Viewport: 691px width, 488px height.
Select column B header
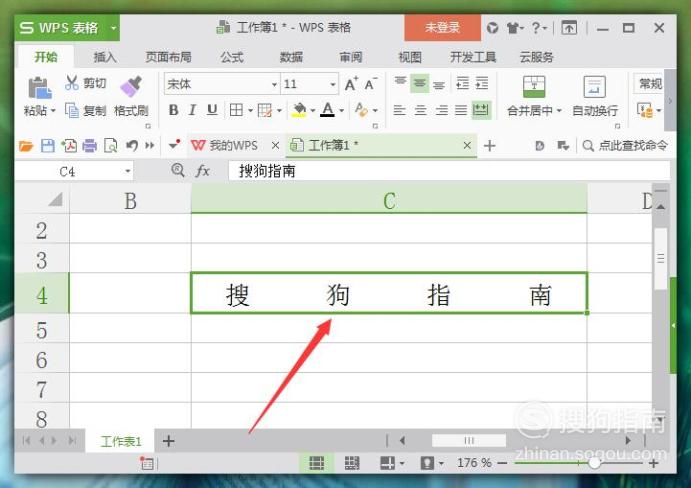click(130, 201)
